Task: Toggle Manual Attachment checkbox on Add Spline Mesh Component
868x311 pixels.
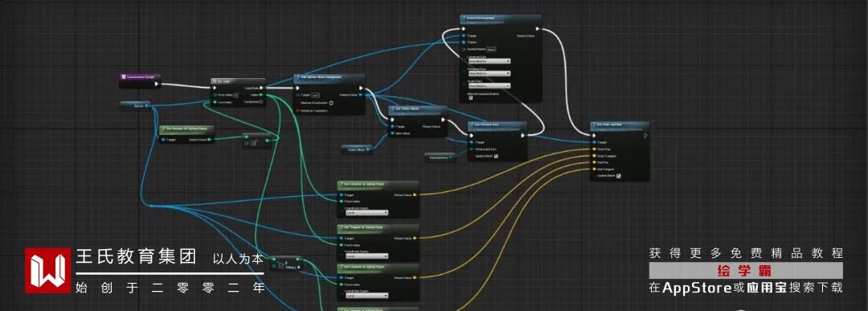Action: (x=331, y=102)
